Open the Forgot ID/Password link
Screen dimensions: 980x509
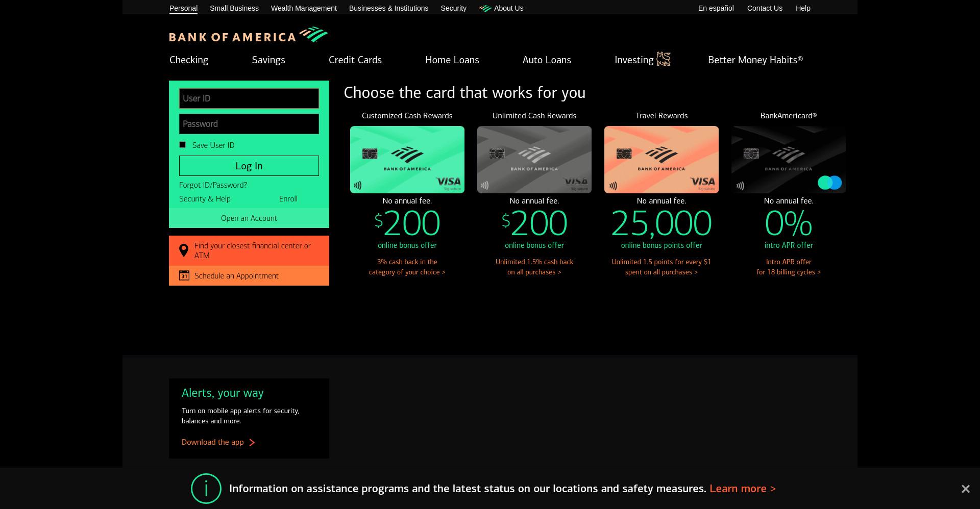pyautogui.click(x=213, y=185)
